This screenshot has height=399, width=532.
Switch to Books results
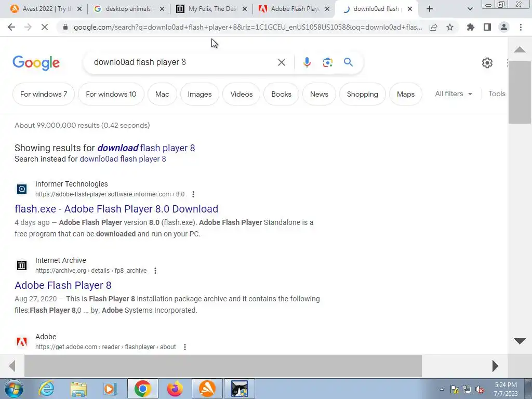281,94
